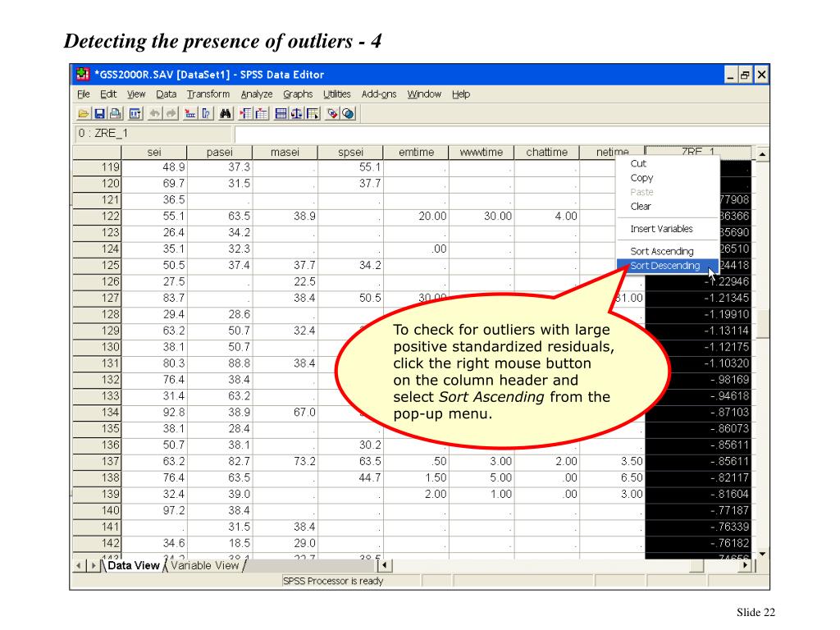The height and width of the screenshot is (630, 840).
Task: Open the Help menu
Action: 461,94
